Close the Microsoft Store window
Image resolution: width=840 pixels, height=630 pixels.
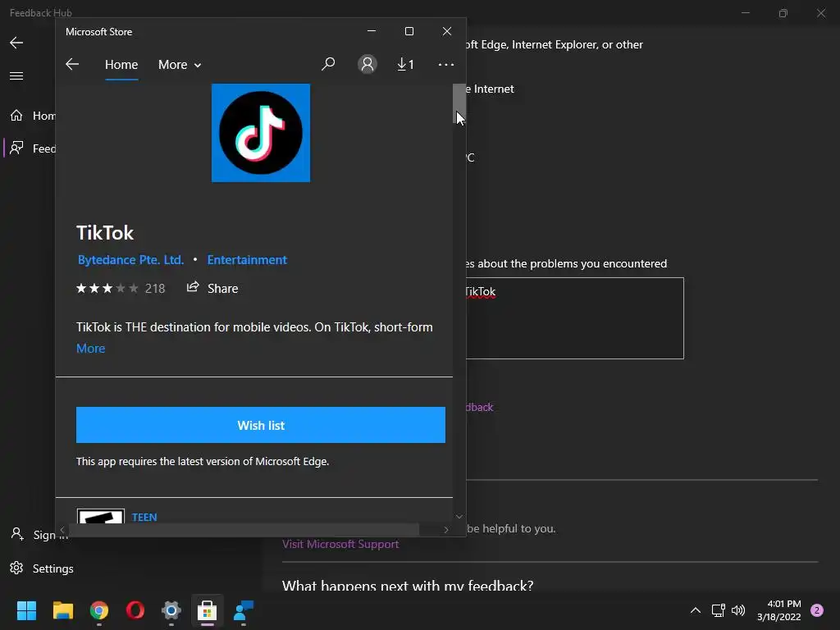click(447, 32)
